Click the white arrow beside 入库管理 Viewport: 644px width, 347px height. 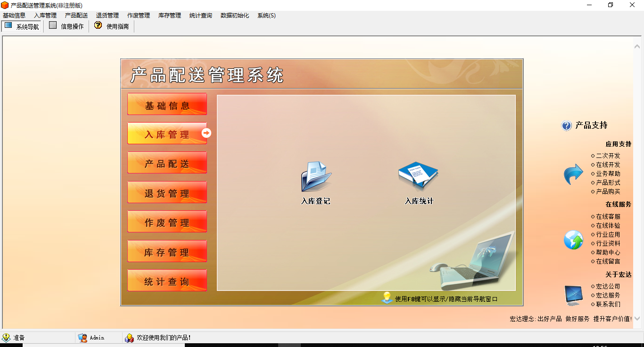tap(206, 133)
